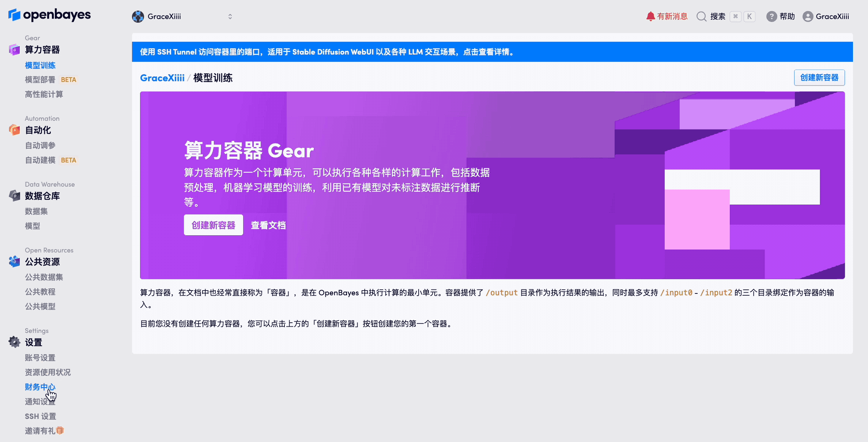Open the 设置 settings gear icon

point(14,342)
